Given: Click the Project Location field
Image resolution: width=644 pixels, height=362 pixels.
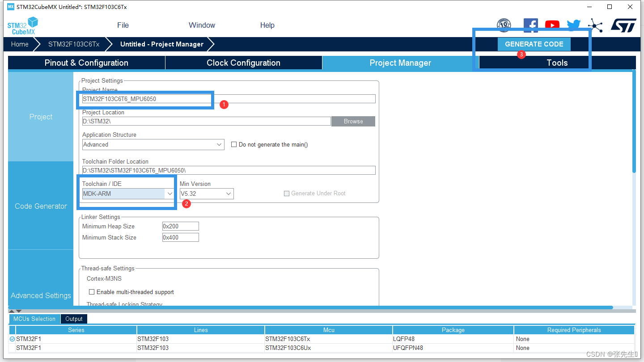Looking at the screenshot, I should tap(206, 121).
